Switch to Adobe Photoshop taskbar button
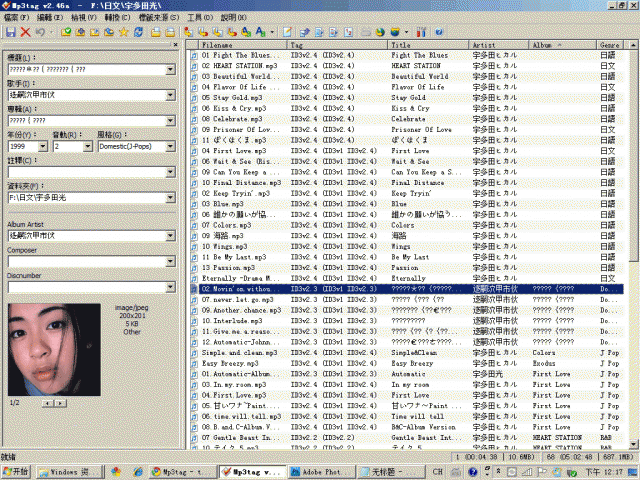 pos(321,472)
